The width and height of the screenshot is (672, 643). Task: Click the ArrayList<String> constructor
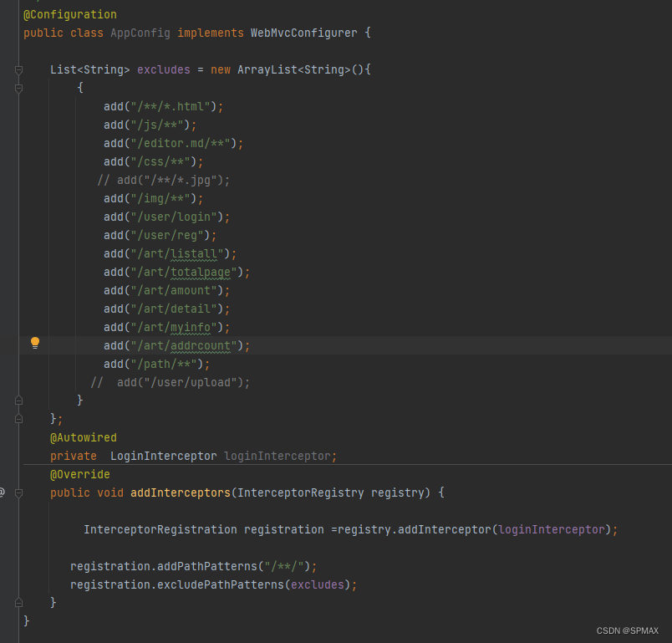(300, 70)
